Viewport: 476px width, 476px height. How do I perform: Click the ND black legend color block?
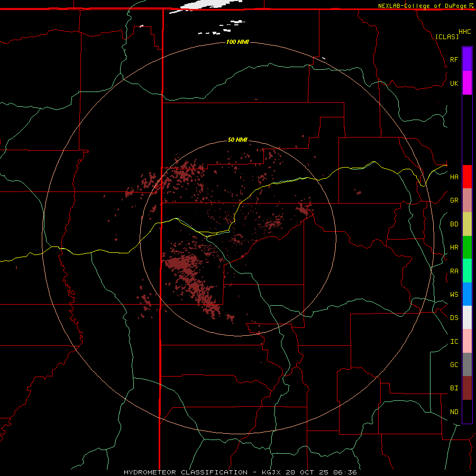[x=467, y=411]
